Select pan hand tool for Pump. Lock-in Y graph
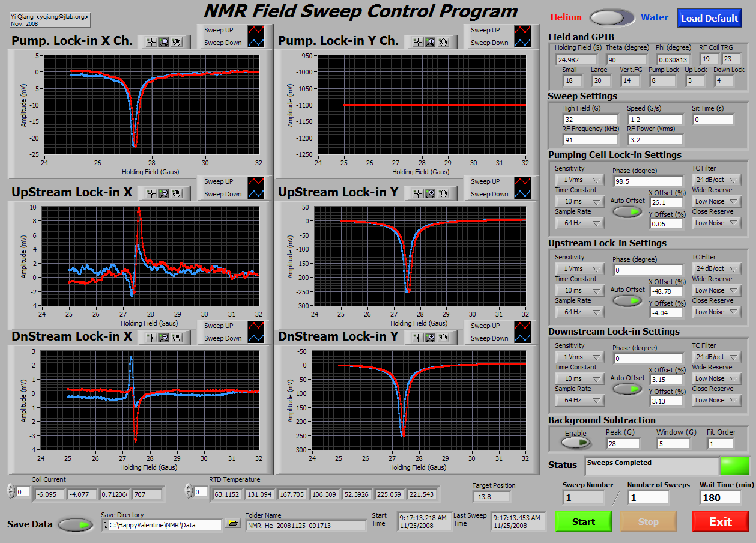Screen dimensions: 756x543 click(443, 42)
